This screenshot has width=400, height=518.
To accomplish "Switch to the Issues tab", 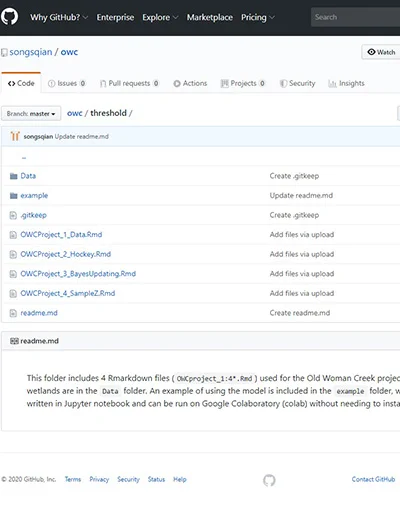I will 67,83.
